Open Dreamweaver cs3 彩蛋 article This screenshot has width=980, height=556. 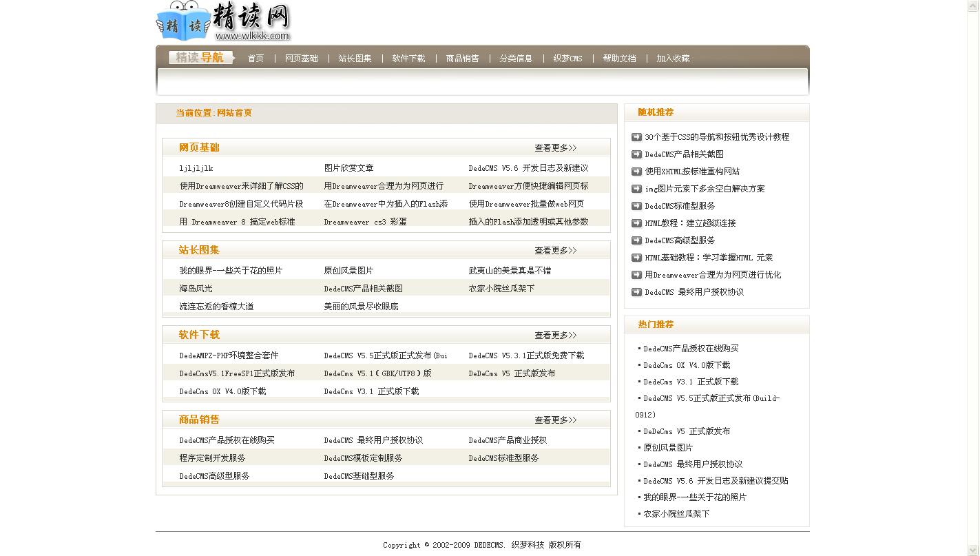click(365, 222)
